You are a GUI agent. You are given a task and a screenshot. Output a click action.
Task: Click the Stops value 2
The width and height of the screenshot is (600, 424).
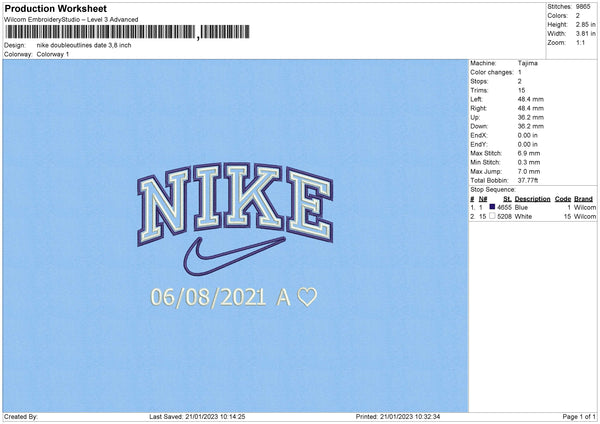click(520, 82)
